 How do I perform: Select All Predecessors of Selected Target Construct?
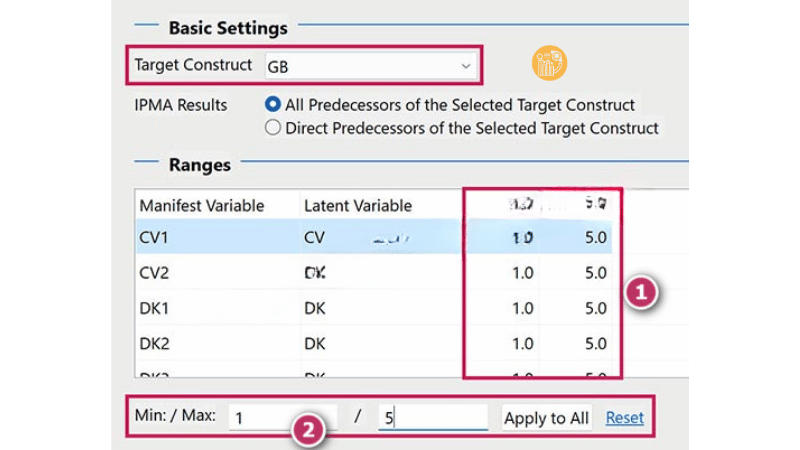(272, 104)
